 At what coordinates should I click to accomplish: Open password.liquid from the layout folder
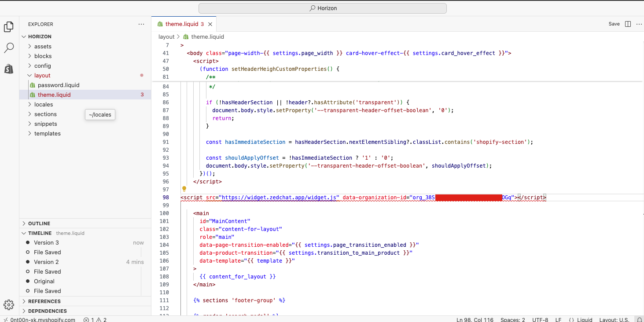(x=59, y=85)
